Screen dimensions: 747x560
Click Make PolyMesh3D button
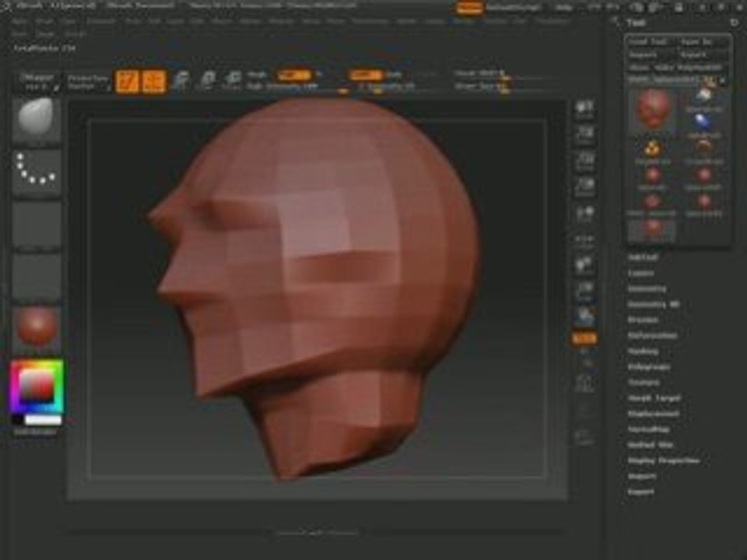point(689,68)
